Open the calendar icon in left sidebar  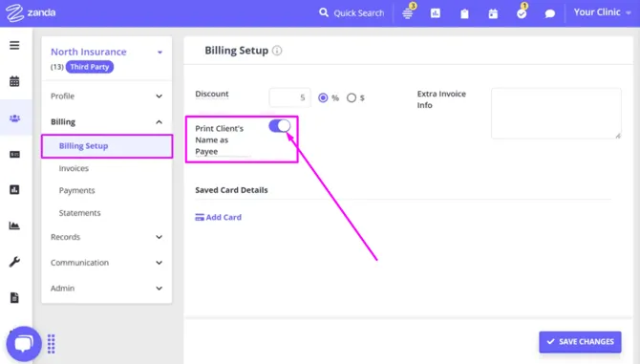[x=14, y=81]
